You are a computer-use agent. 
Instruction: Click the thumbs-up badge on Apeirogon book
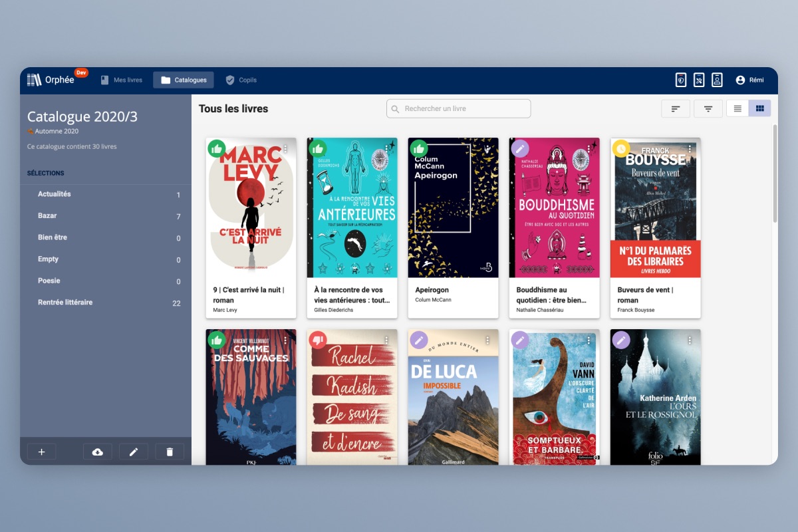point(418,148)
